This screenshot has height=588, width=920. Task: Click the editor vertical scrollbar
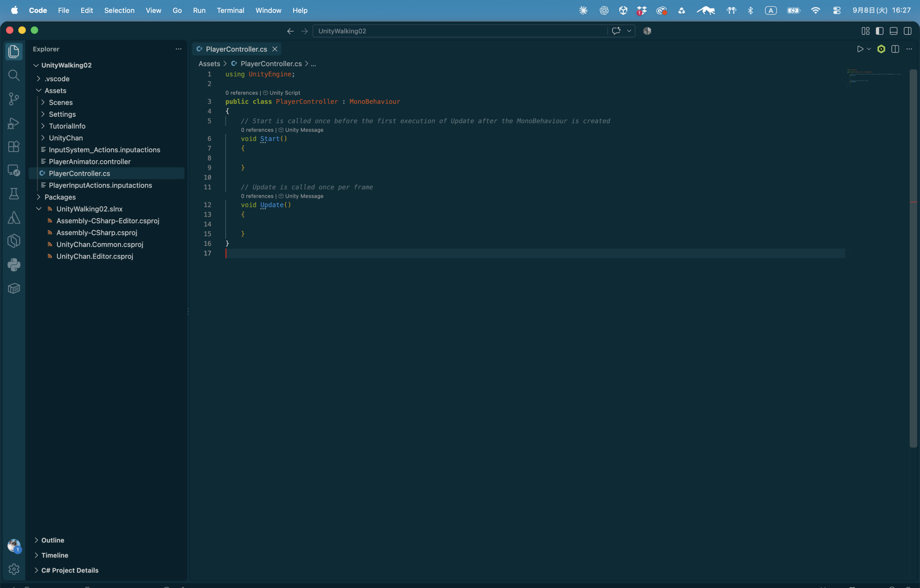pos(914,258)
